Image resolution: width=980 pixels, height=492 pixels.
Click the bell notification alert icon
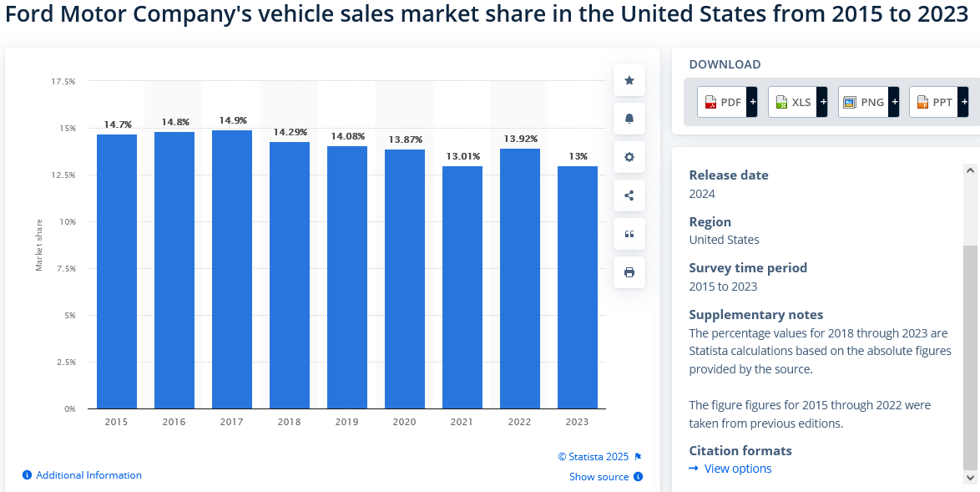[x=629, y=119]
